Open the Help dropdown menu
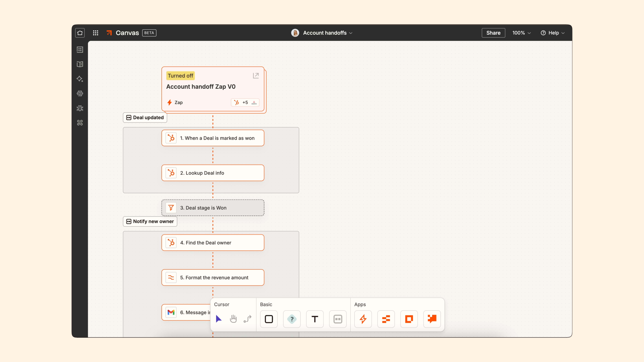This screenshot has width=644, height=362. pos(553,33)
